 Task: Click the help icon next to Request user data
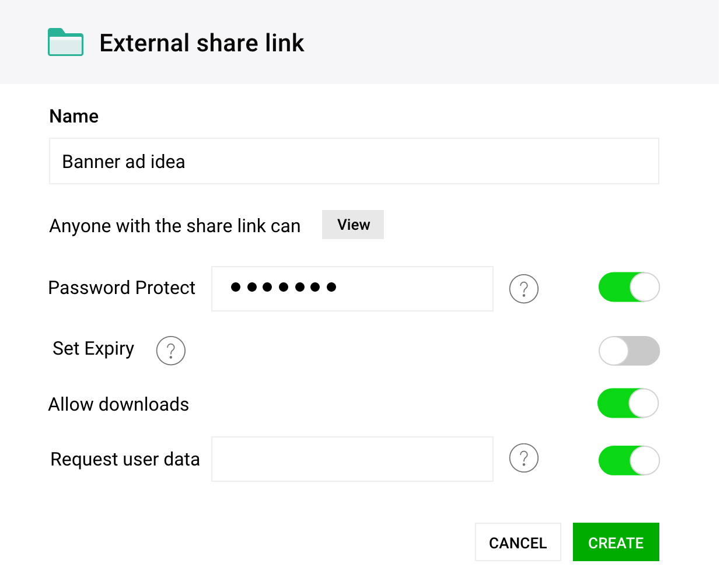[523, 459]
